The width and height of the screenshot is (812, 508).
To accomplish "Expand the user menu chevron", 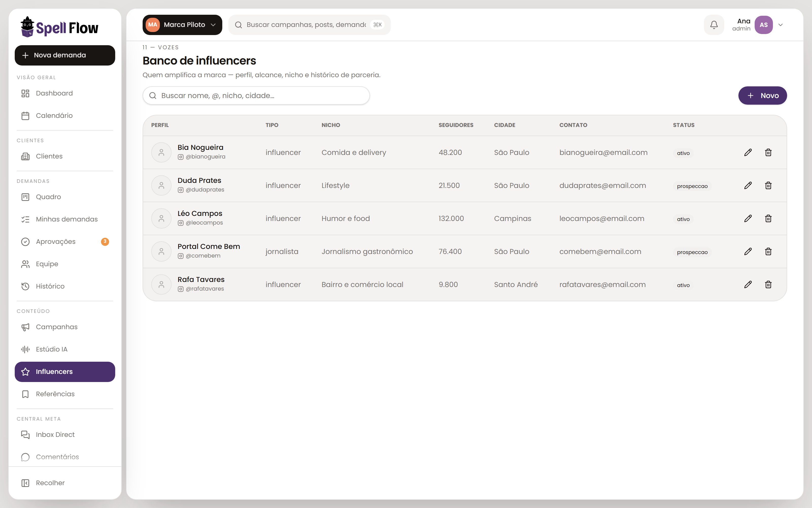I will 781,25.
